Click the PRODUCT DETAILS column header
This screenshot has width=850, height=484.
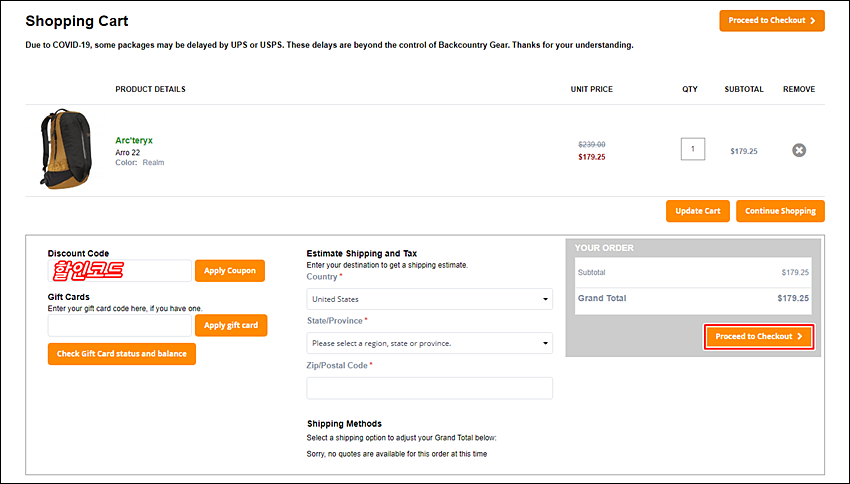tap(150, 89)
